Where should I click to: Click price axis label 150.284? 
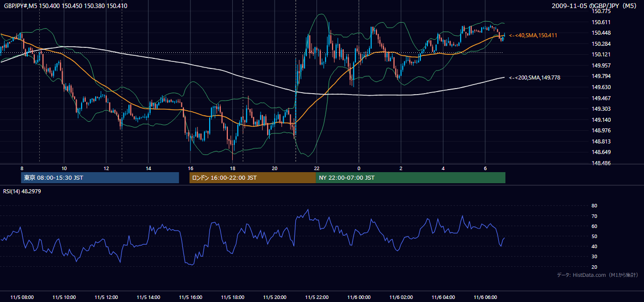tap(601, 44)
